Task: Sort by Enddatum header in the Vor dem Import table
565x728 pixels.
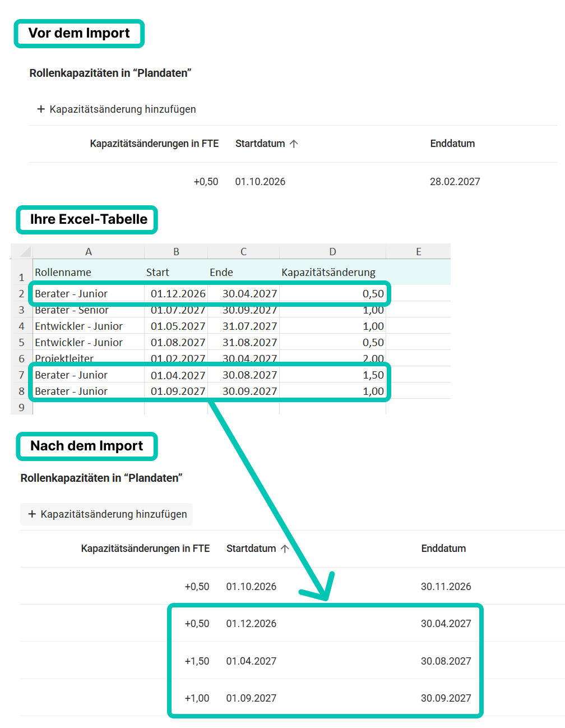Action: 452,144
